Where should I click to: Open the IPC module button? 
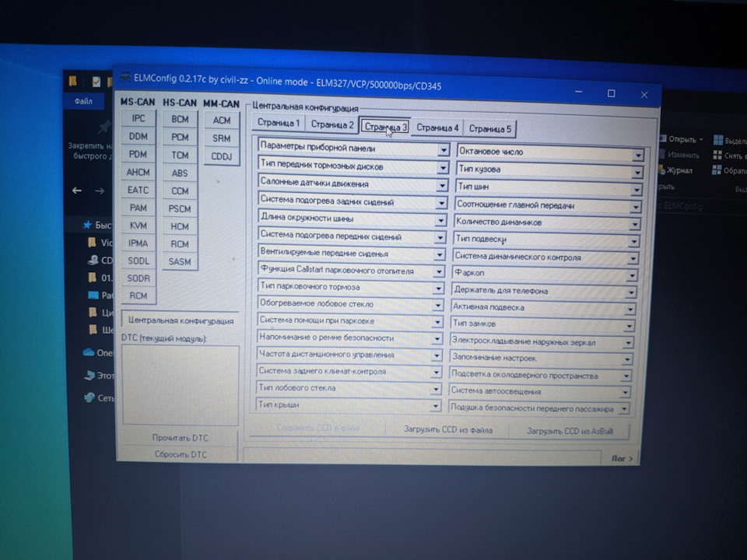coord(139,118)
